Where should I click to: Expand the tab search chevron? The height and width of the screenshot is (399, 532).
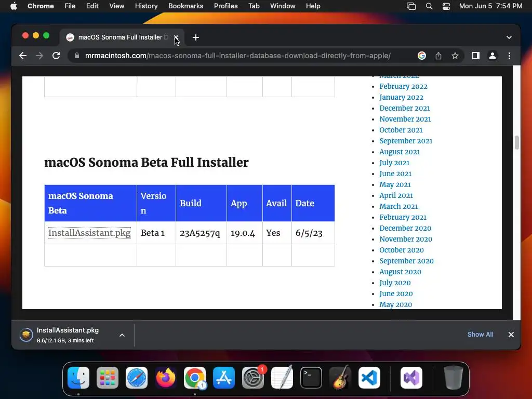click(x=509, y=37)
